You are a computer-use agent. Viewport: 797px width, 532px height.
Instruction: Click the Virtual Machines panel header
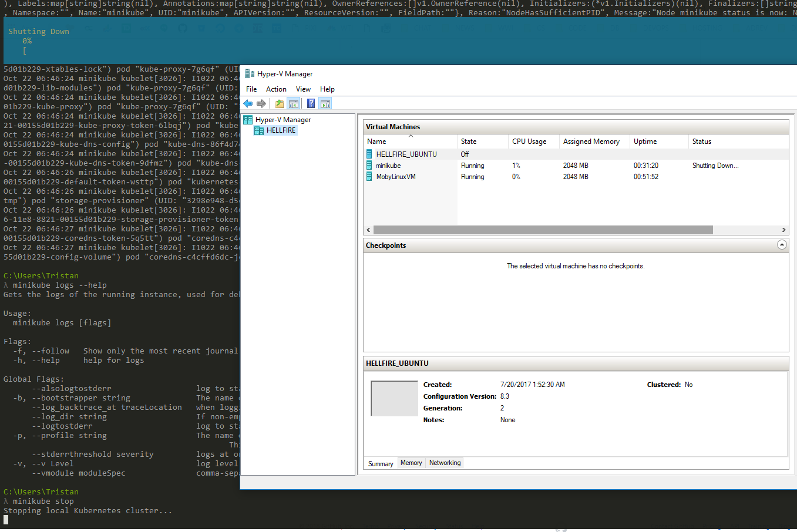pos(576,127)
